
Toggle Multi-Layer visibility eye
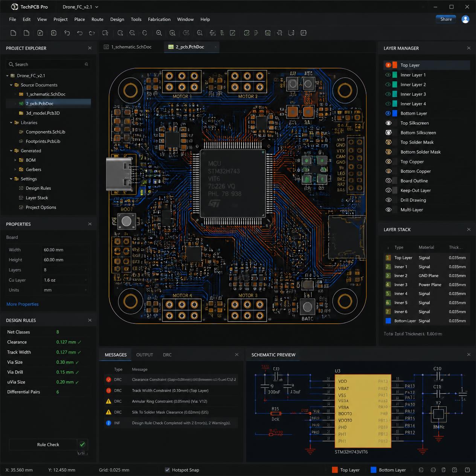[x=389, y=210]
